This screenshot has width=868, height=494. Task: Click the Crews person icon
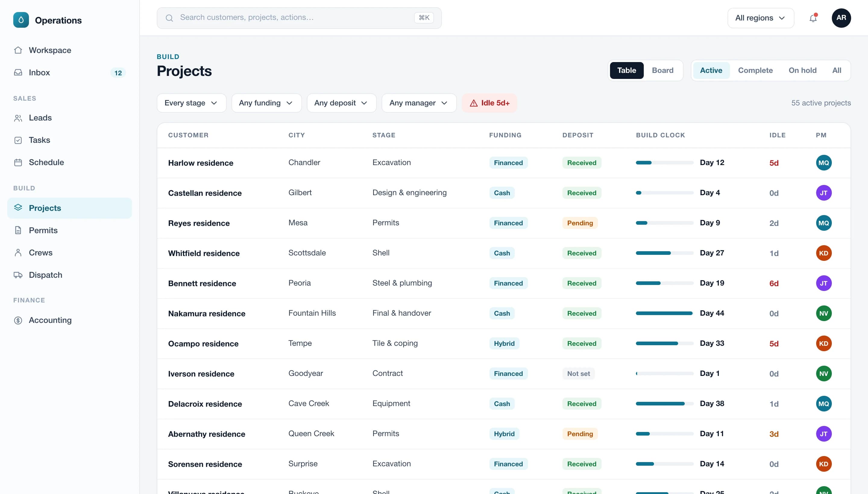[x=18, y=253]
